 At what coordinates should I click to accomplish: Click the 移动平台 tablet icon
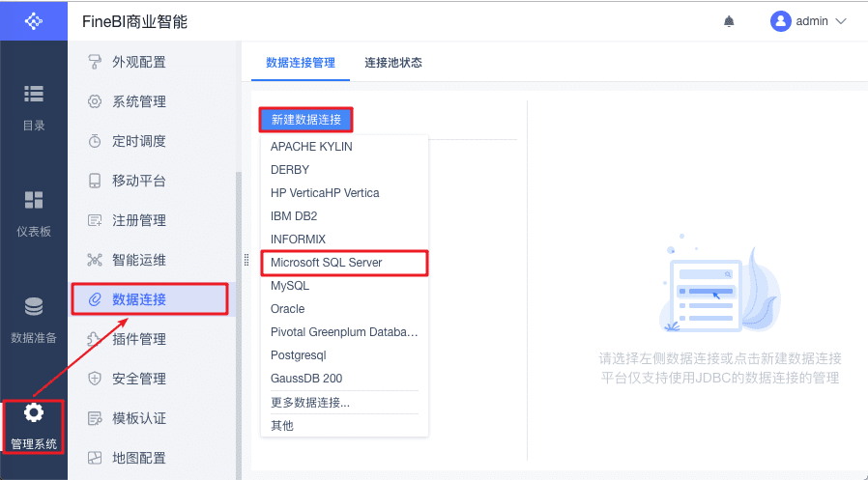click(95, 181)
